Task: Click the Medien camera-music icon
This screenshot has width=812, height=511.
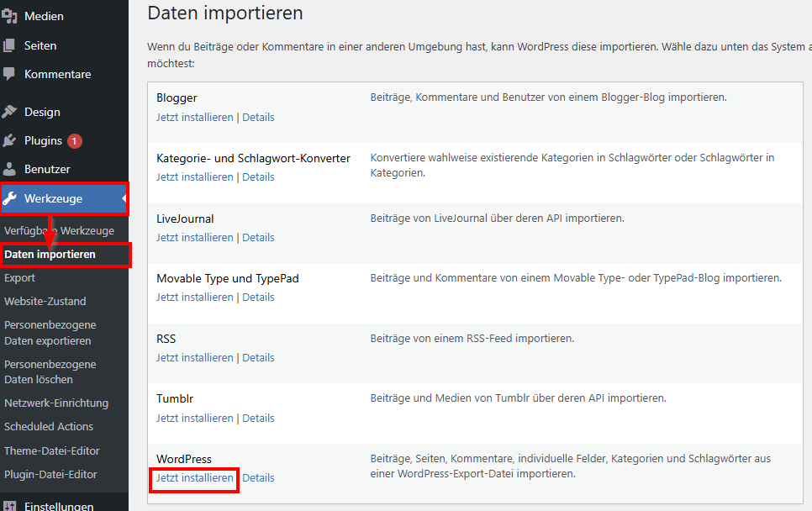Action: (9, 16)
